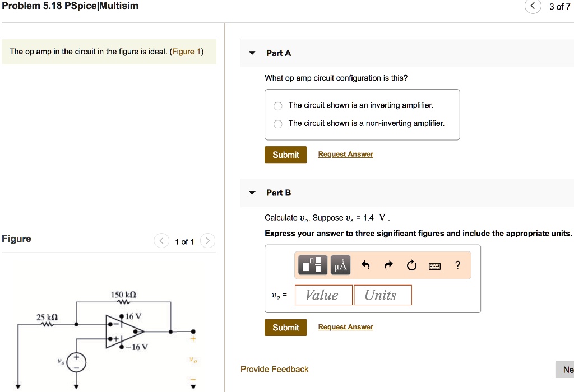Image resolution: width=574 pixels, height=392 pixels.
Task: Open the templates fraction tool icon
Action: [x=312, y=265]
